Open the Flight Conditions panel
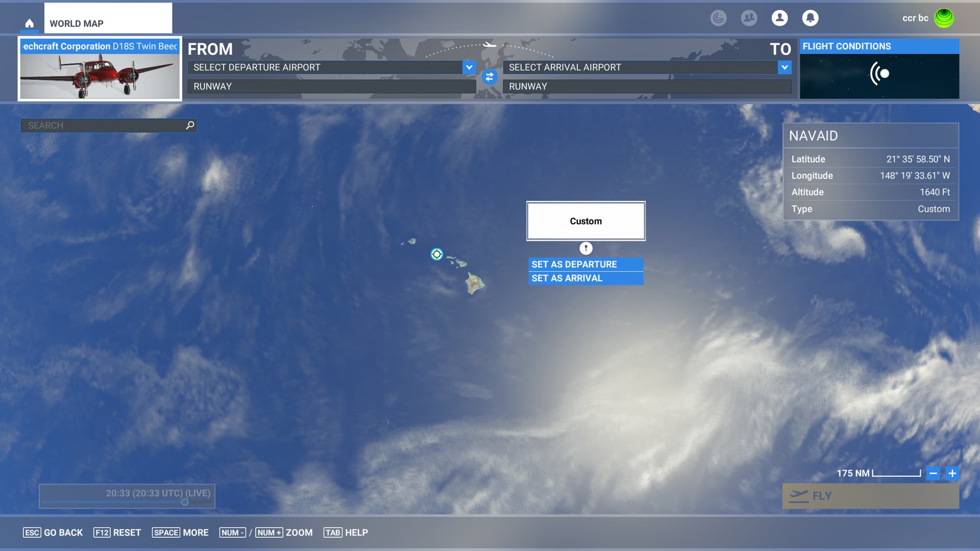Image resolution: width=980 pixels, height=551 pixels. (x=879, y=69)
